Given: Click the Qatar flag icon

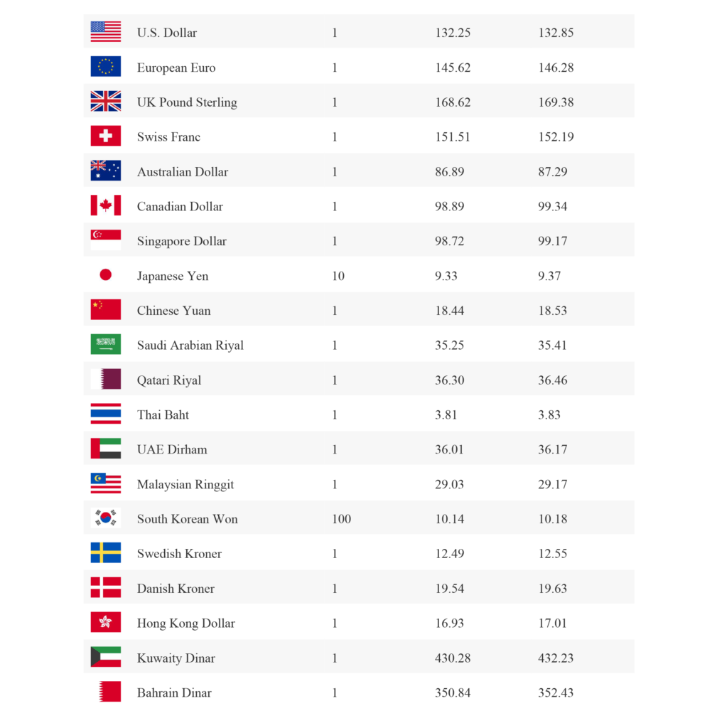Looking at the screenshot, I should 105,380.
